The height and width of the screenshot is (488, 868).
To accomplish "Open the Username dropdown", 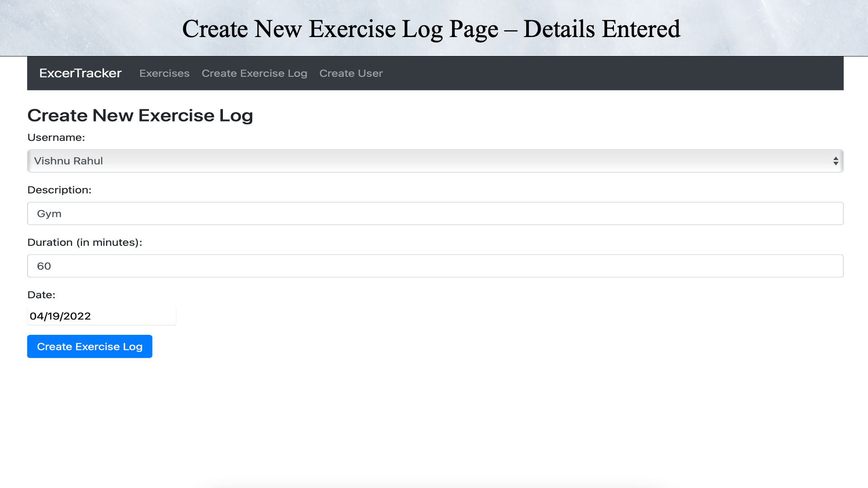I will pos(434,161).
